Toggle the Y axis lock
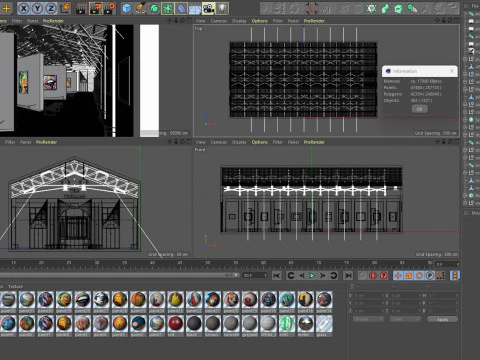The height and width of the screenshot is (360, 480). point(37,8)
